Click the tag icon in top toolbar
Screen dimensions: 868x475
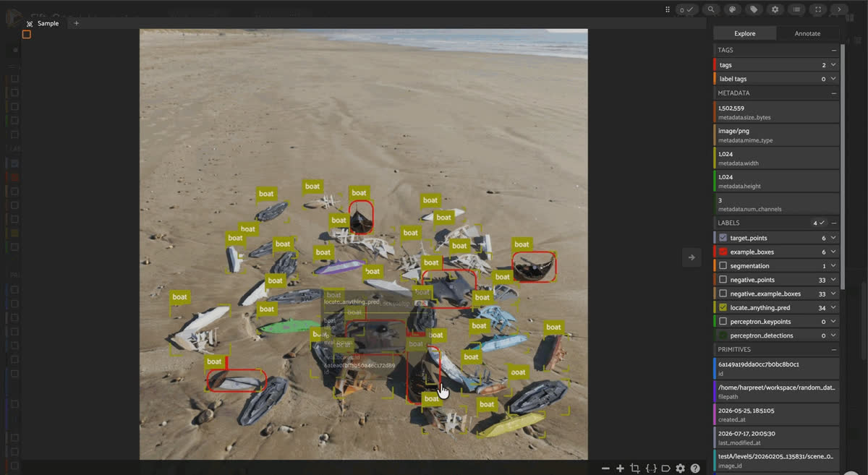[754, 9]
